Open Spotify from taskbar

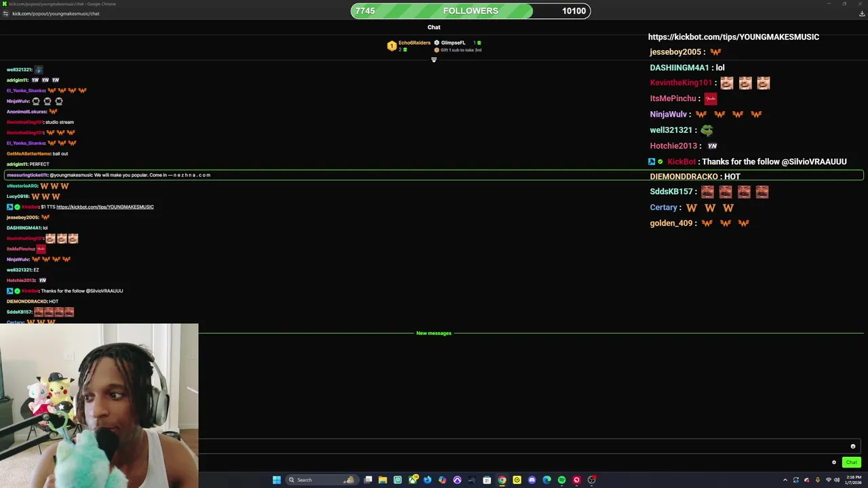click(561, 480)
